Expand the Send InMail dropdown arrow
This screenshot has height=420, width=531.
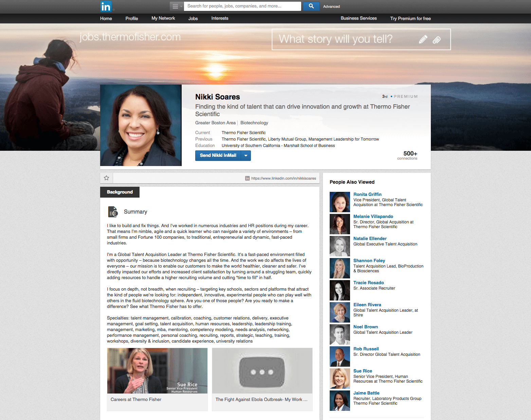click(x=246, y=156)
